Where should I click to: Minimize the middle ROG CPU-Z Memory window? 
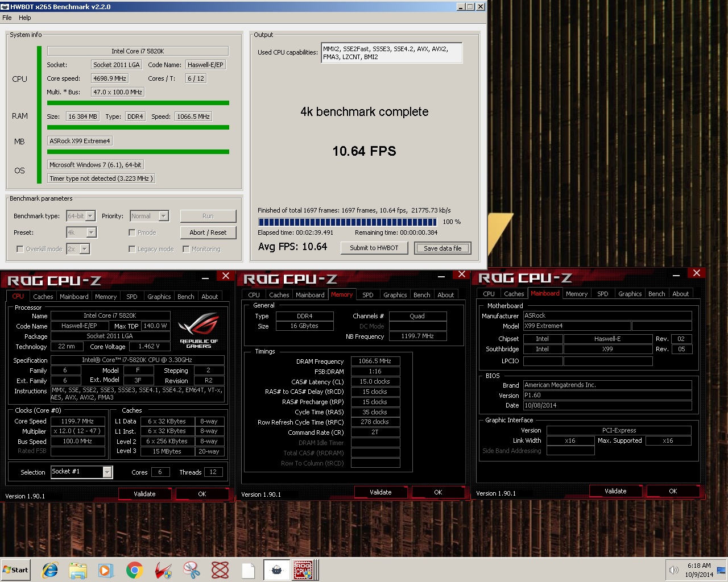pyautogui.click(x=441, y=276)
